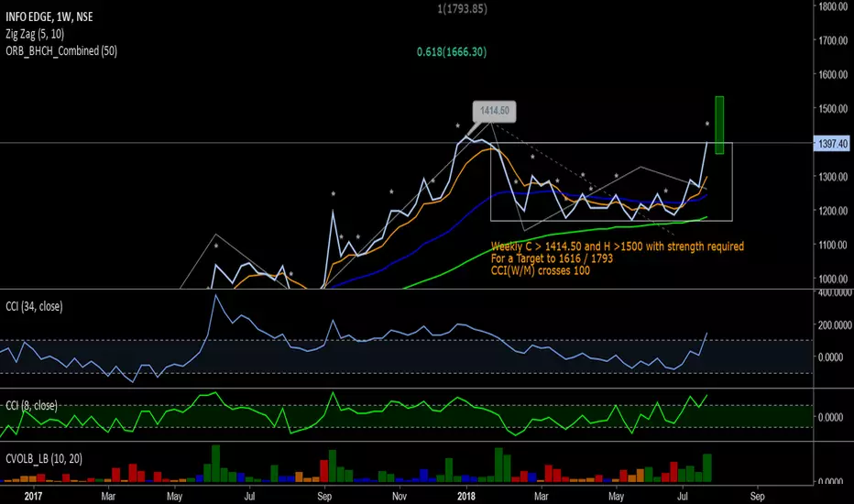Click the 1(1793.85) Fibonacci level label
The width and height of the screenshot is (854, 504).
tap(463, 9)
